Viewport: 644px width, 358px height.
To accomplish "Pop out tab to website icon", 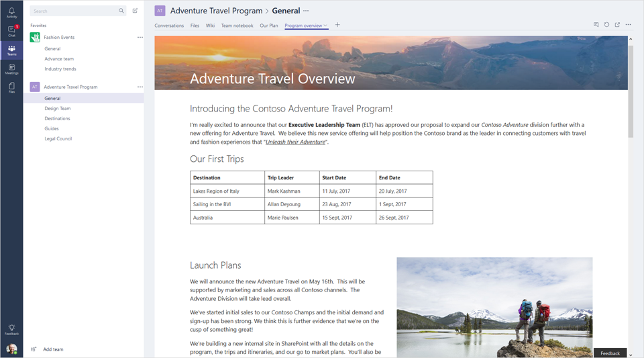I will (x=617, y=25).
